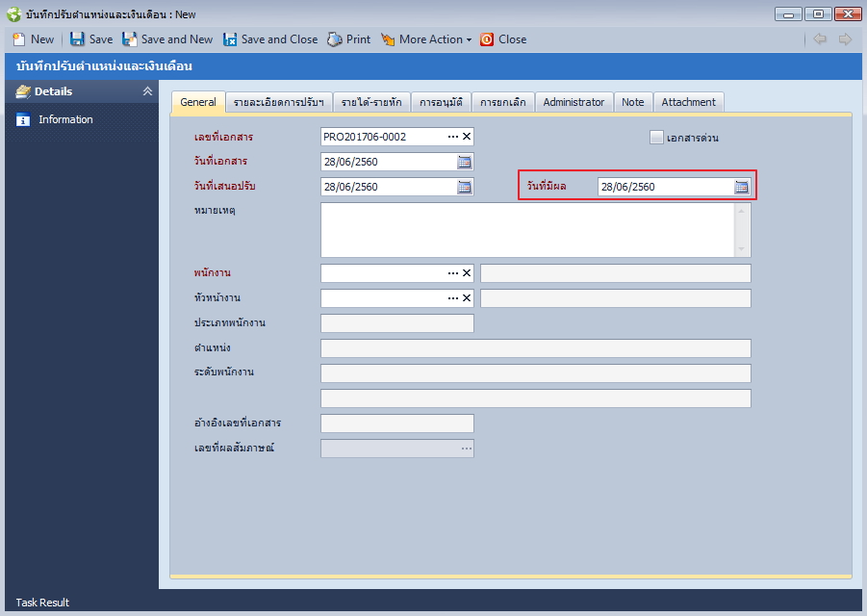Viewport: 867px width, 616px height.
Task: Open lookup dots for เลขที่ผลสัมภาษณ์
Action: click(467, 449)
